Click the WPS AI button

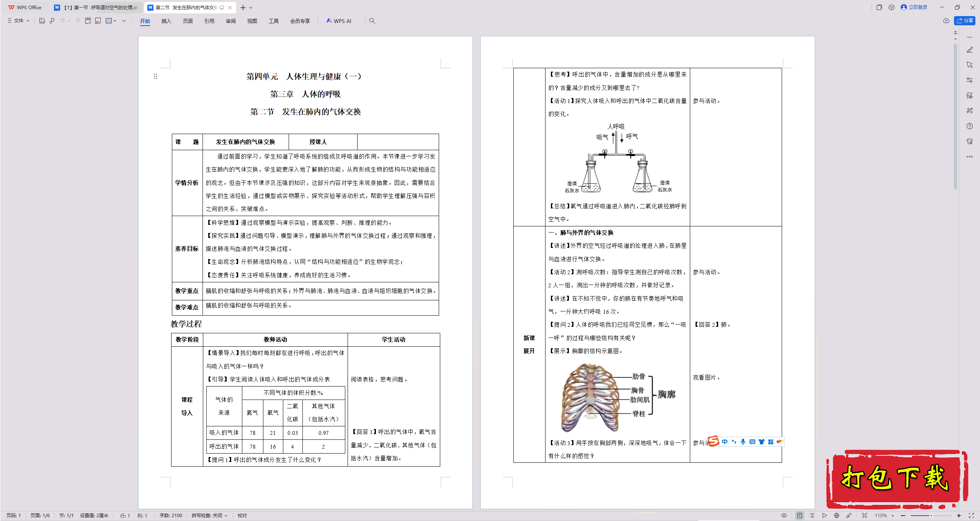[x=339, y=21]
